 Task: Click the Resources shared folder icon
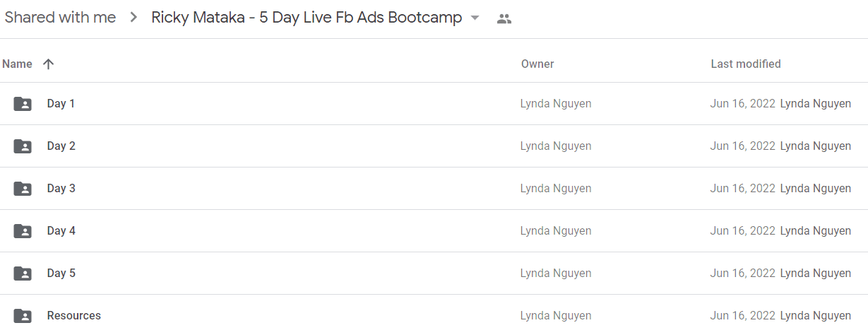click(23, 316)
